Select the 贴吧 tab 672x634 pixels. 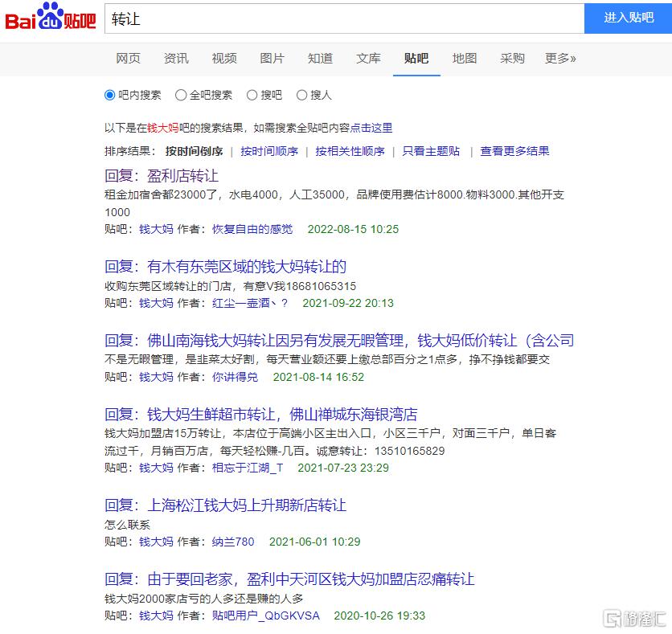click(416, 59)
